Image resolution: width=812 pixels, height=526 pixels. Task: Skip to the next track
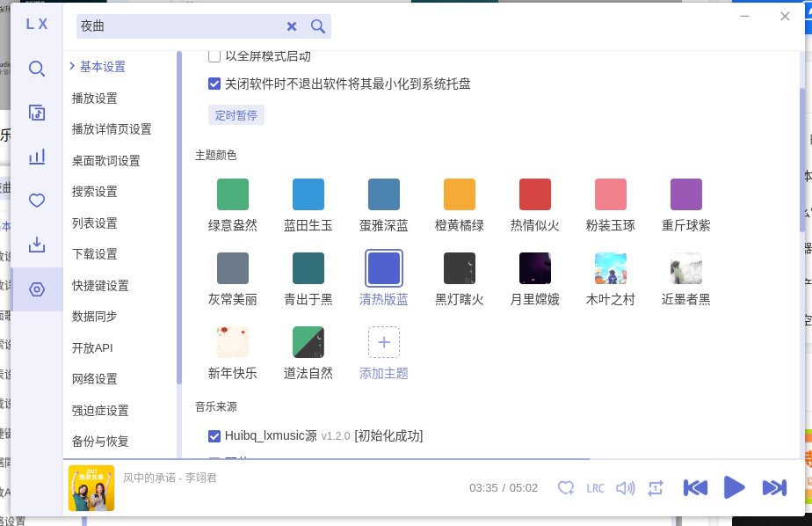(775, 487)
